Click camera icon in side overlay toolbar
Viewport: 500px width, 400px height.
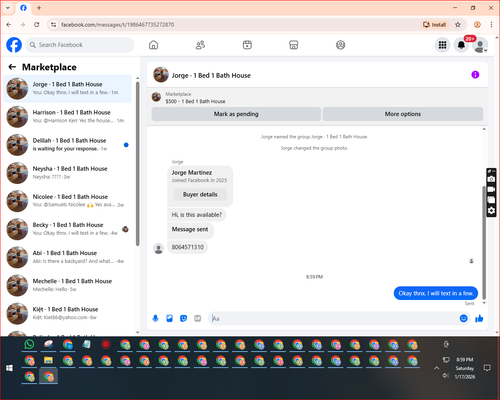coord(491,179)
